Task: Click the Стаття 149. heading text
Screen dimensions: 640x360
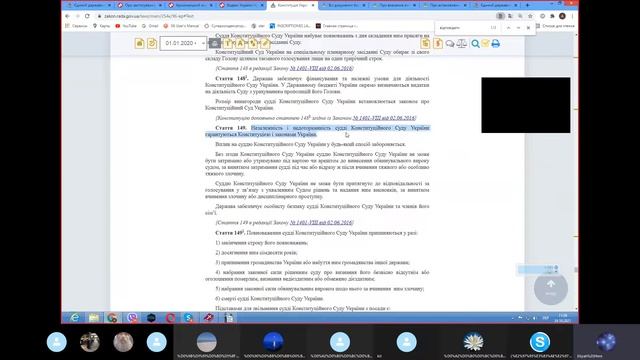Action: pos(231,128)
